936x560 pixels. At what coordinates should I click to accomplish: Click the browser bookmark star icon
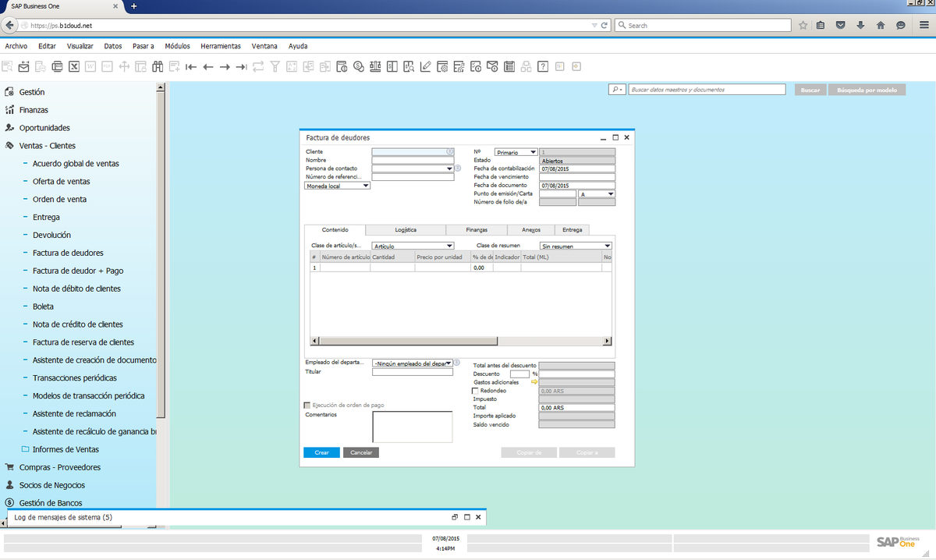803,26
